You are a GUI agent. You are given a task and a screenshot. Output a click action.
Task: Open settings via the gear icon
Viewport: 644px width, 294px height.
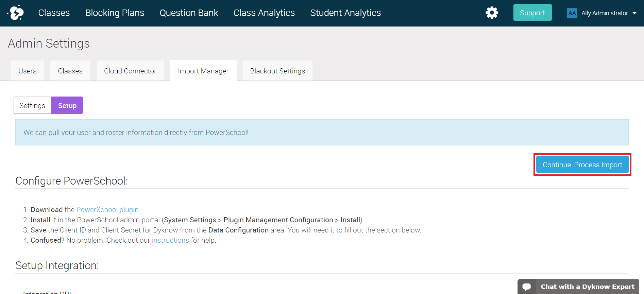[492, 13]
